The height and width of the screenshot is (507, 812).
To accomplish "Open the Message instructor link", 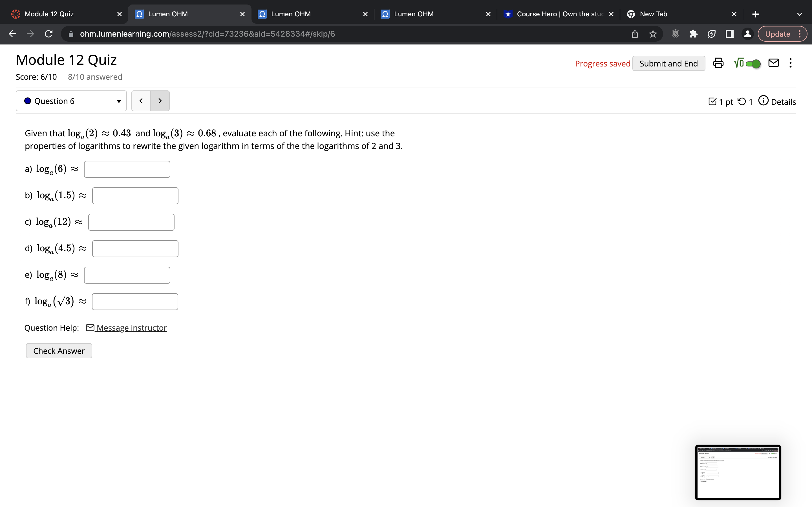I will coord(131,328).
